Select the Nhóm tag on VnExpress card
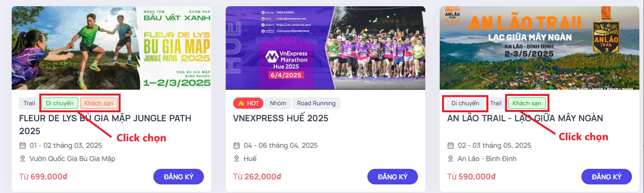Screen dimensions: 644x193 (278, 103)
